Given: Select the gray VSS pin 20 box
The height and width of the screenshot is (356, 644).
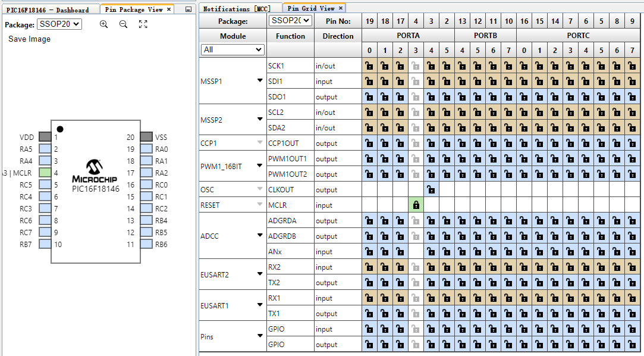Looking at the screenshot, I should (x=146, y=137).
